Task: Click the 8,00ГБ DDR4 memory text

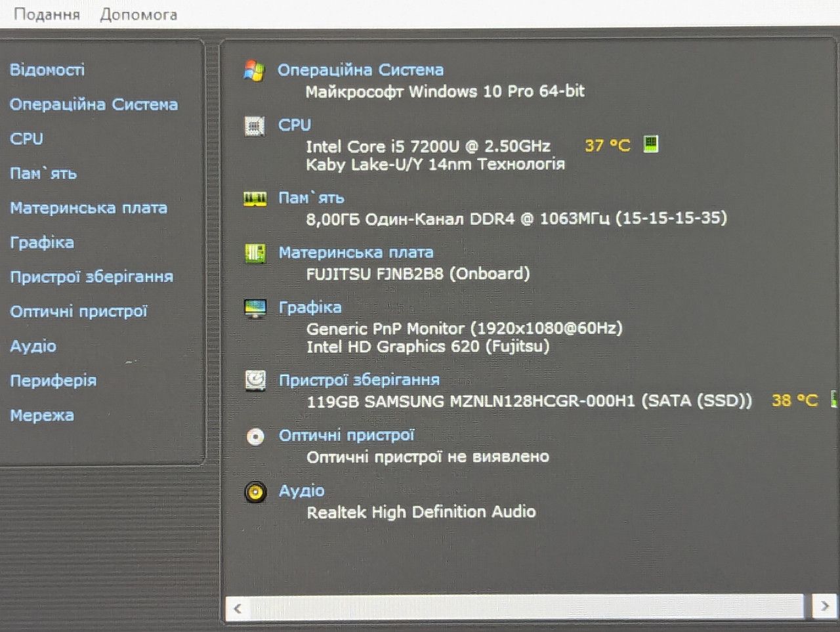Action: 516,218
